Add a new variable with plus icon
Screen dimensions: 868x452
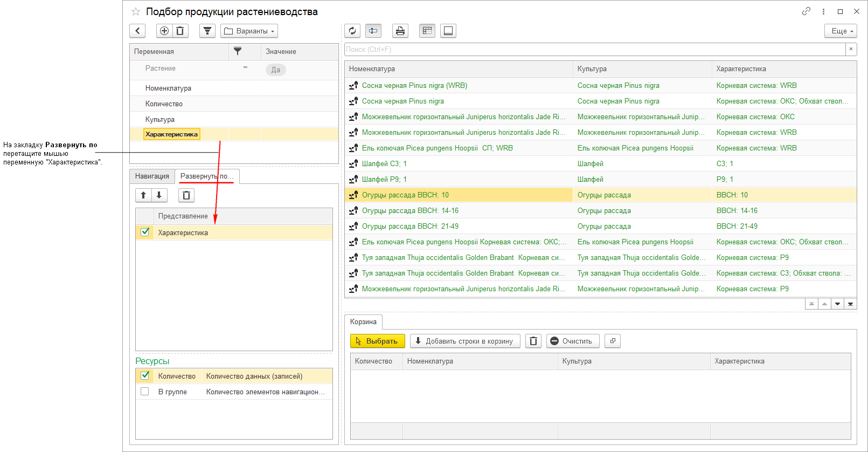[164, 31]
